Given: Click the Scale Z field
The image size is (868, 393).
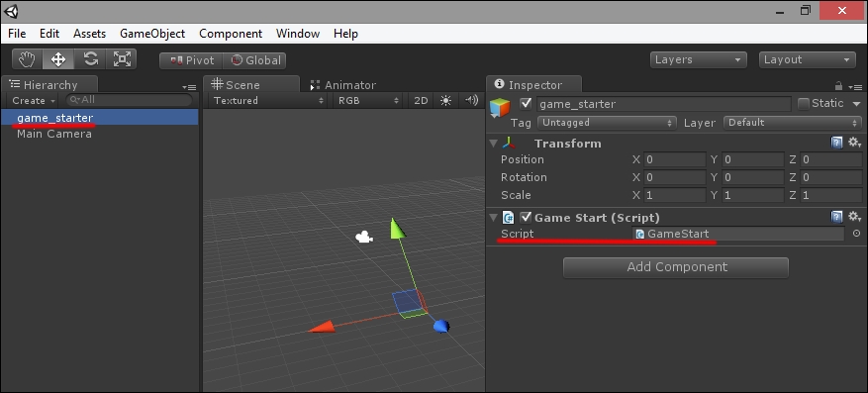Looking at the screenshot, I should point(830,195).
